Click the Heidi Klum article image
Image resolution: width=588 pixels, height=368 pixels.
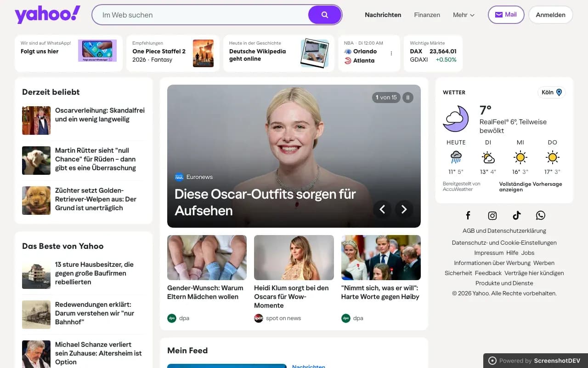pos(294,258)
